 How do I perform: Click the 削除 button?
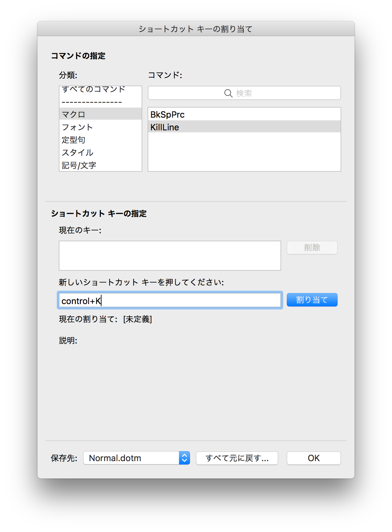312,248
